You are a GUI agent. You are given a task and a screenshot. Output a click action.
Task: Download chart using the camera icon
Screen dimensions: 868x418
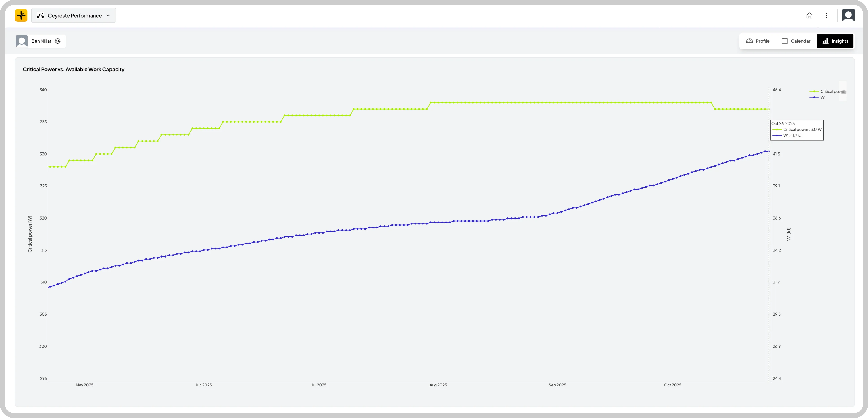click(x=843, y=92)
